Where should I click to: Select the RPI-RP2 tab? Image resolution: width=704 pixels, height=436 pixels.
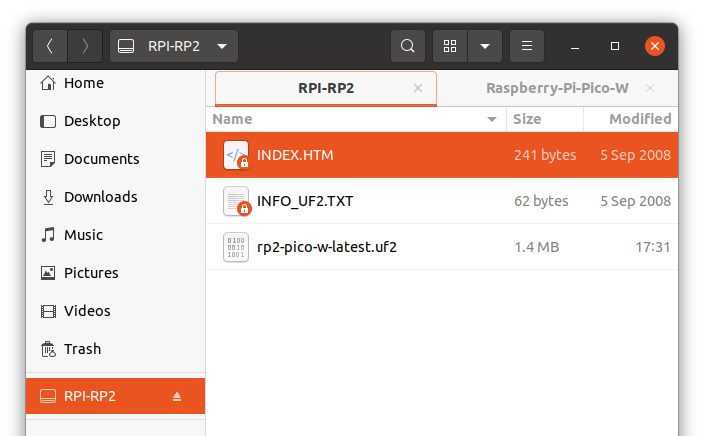pyautogui.click(x=326, y=88)
